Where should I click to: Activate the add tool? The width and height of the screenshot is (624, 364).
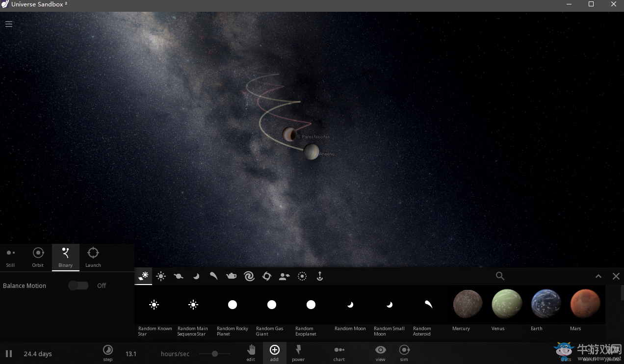coord(274,353)
